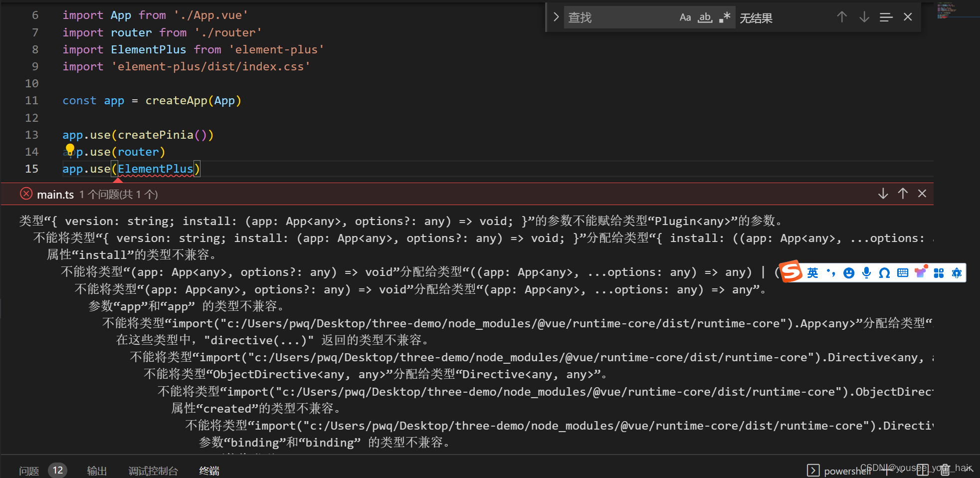
Task: Toggle whole word matching (ab)
Action: [x=704, y=17]
